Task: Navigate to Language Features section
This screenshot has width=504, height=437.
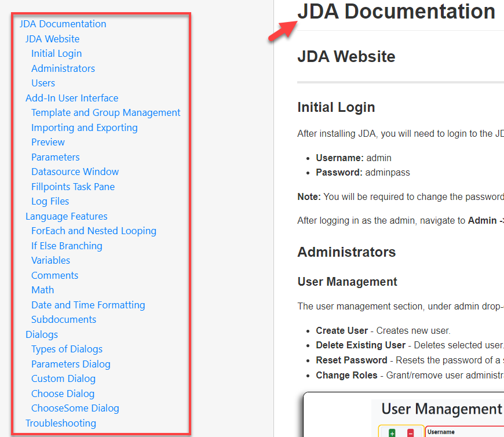Action: pyautogui.click(x=66, y=216)
